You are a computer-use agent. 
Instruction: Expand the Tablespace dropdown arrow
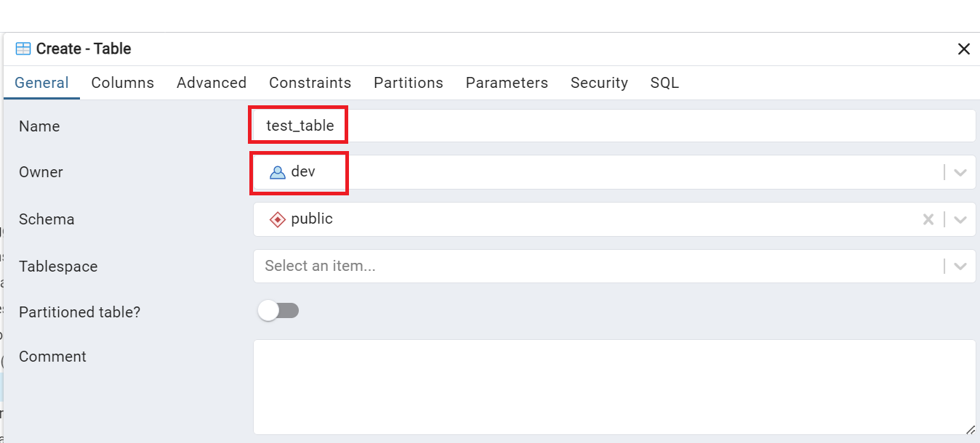click(x=960, y=267)
